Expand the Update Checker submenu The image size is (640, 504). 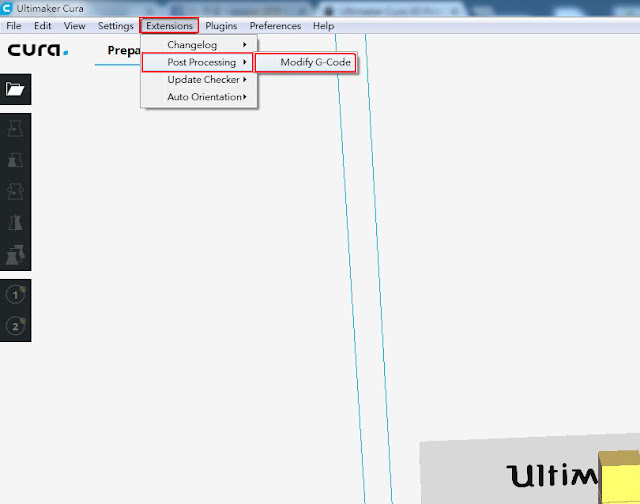(x=199, y=80)
